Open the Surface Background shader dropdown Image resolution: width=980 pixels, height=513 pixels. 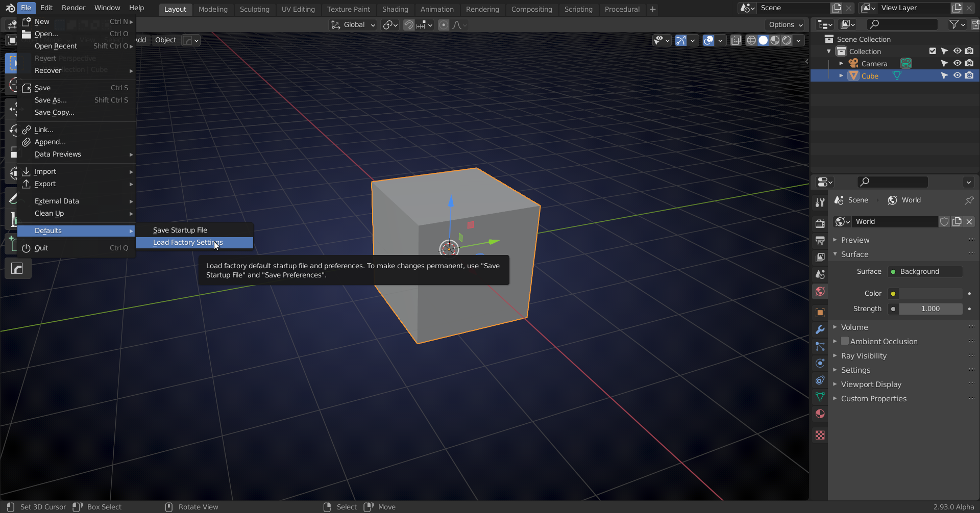tap(925, 271)
